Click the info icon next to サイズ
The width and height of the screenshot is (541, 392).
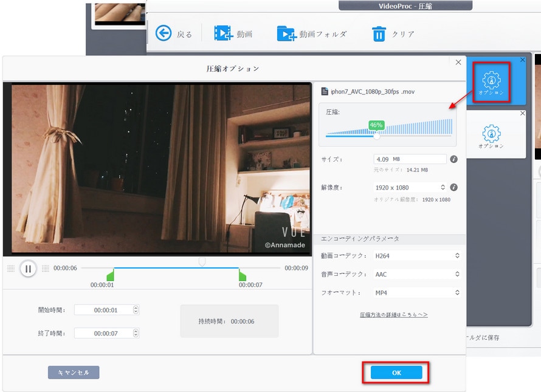(x=453, y=159)
